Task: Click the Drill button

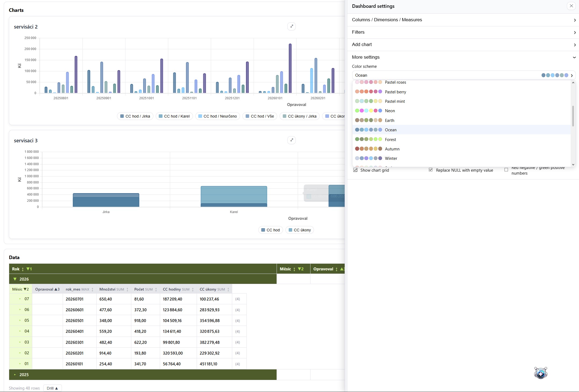Action: (52, 388)
